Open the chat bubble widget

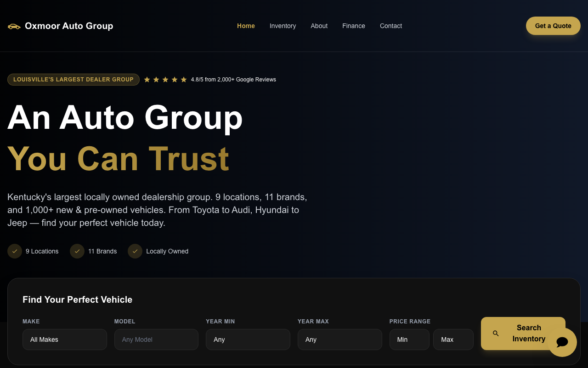click(562, 342)
